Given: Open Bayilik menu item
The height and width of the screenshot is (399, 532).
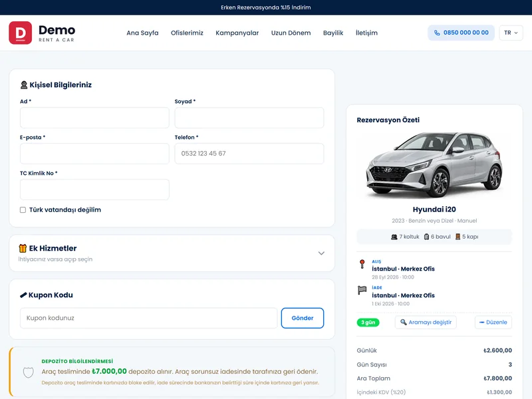Looking at the screenshot, I should tap(333, 33).
